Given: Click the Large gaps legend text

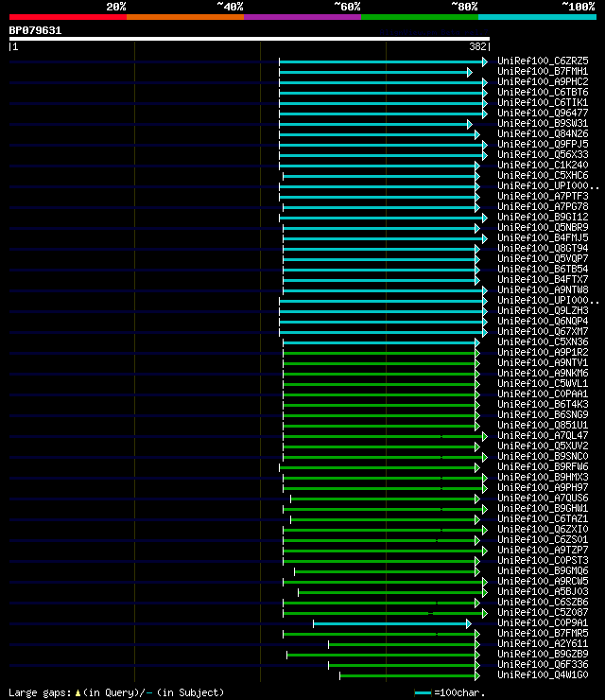Looking at the screenshot, I should click(x=116, y=692).
